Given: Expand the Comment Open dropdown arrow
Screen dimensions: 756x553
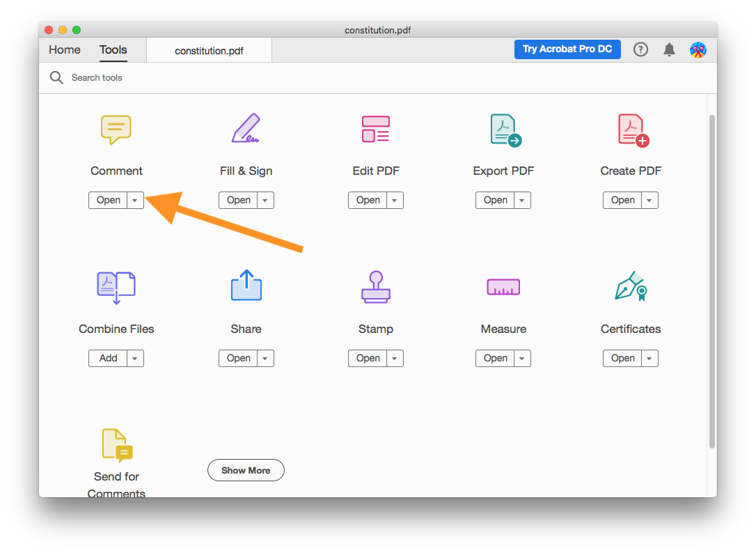Looking at the screenshot, I should [x=135, y=201].
